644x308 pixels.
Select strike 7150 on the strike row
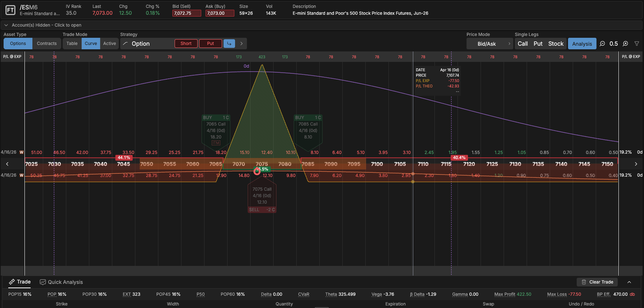point(607,164)
